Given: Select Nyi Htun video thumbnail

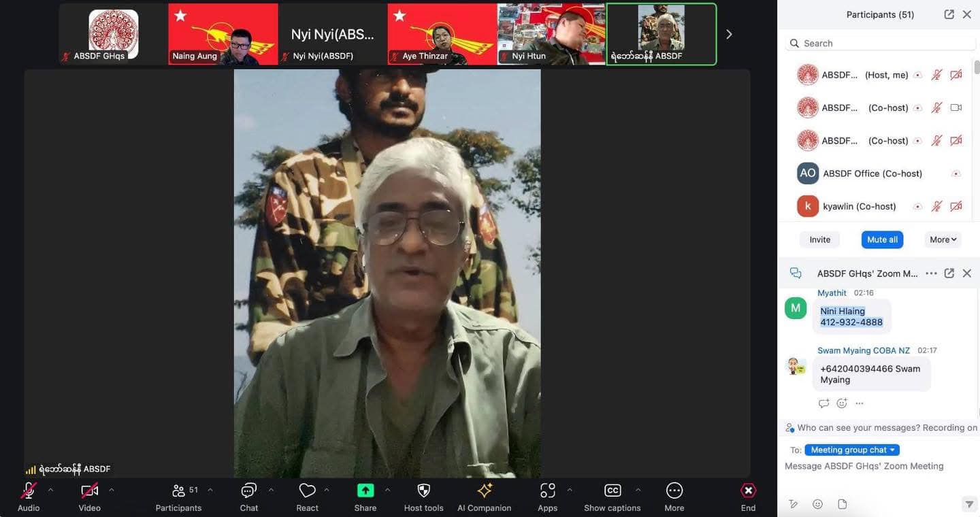Looking at the screenshot, I should [x=552, y=34].
